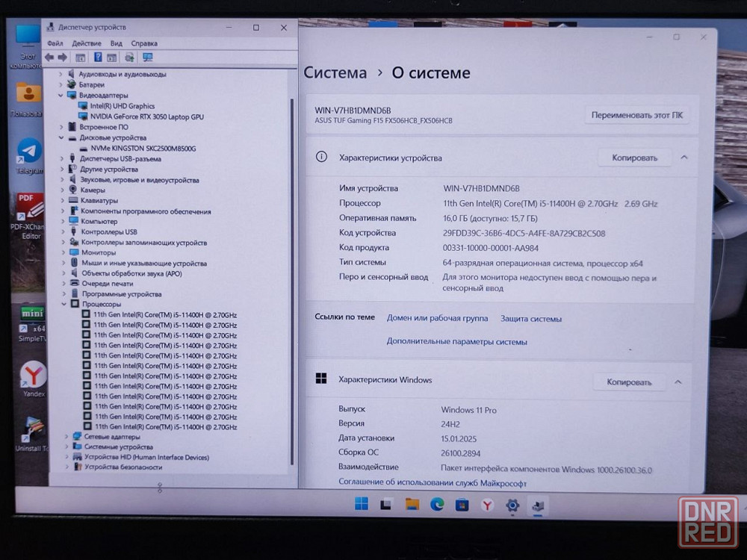Viewport: 747px width, 560px height.
Task: Click 'Копировать' for device specifications
Action: 634,158
